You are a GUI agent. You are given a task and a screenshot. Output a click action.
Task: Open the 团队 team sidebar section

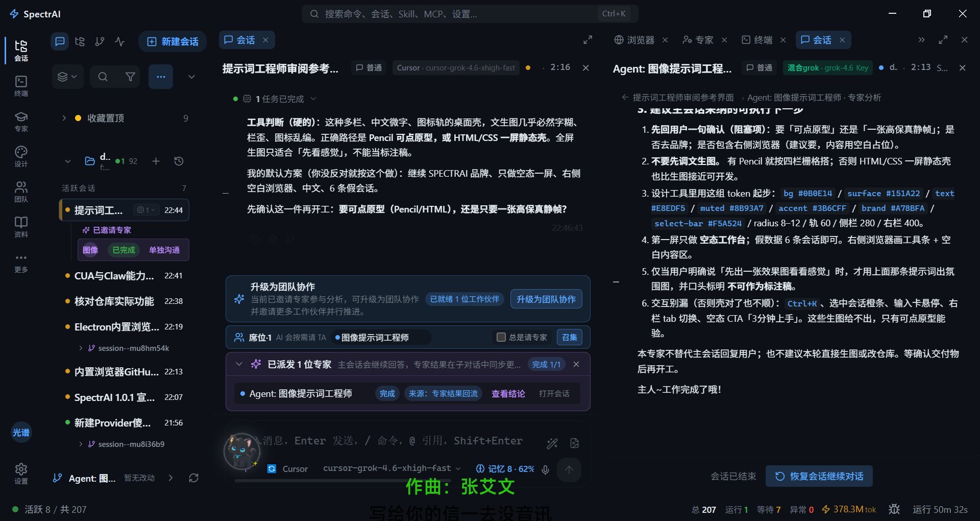point(21,192)
